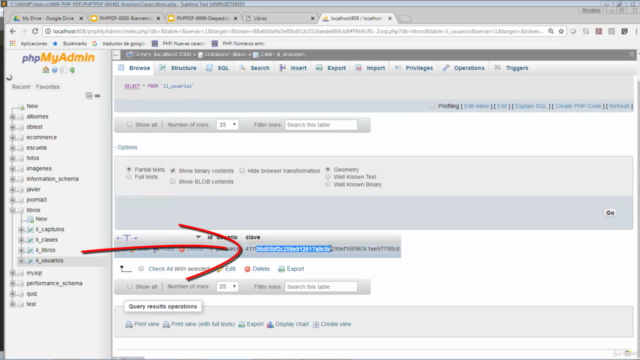Bookmark this page star icon
This screenshot has height=360, width=640.
click(561, 31)
